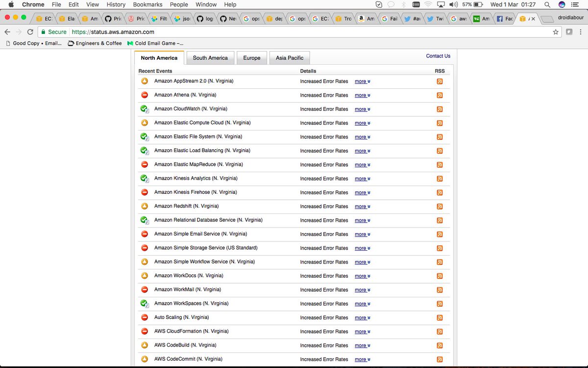Screen dimensions: 588x368
Task: Switch to the South America tab
Action: pos(210,58)
